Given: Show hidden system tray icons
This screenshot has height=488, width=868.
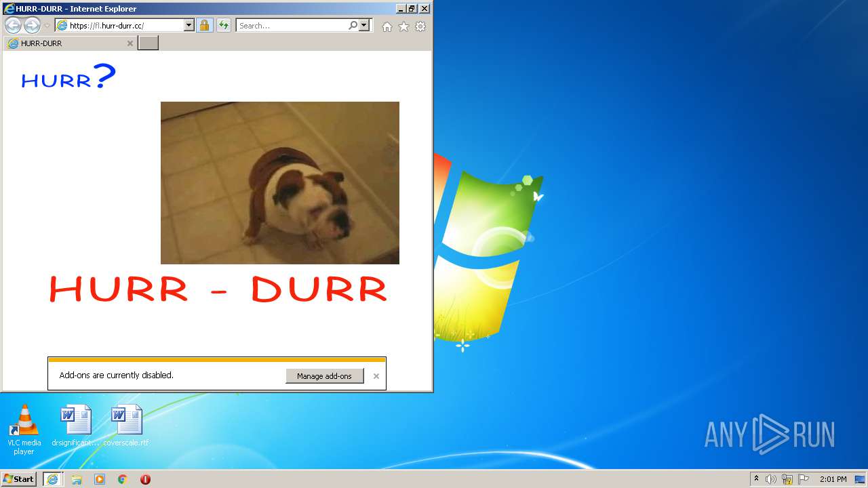Looking at the screenshot, I should [757, 479].
